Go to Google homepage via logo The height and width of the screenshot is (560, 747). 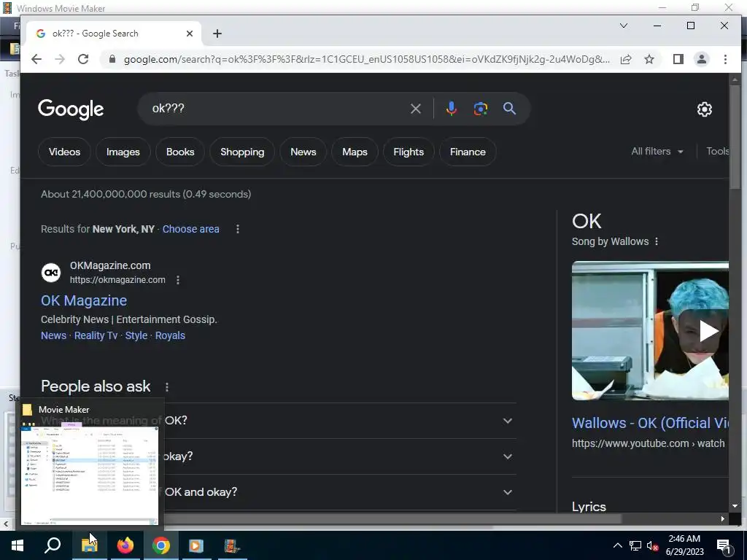(x=71, y=109)
